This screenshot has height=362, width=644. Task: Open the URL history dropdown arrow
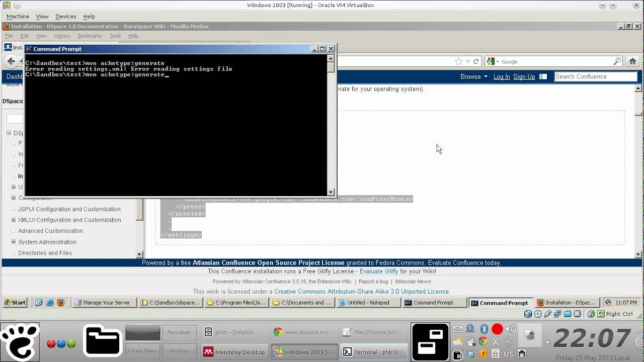coord(468,61)
